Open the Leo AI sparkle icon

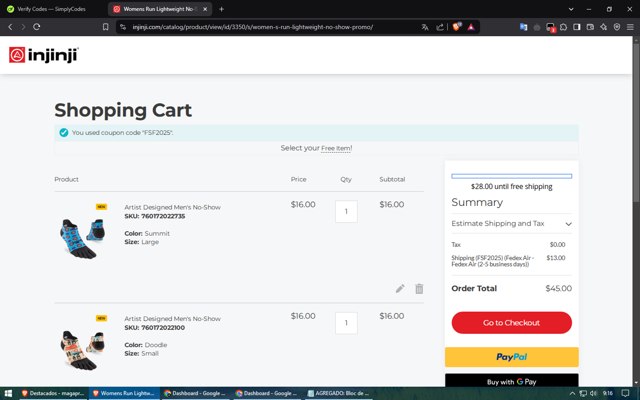(604, 27)
